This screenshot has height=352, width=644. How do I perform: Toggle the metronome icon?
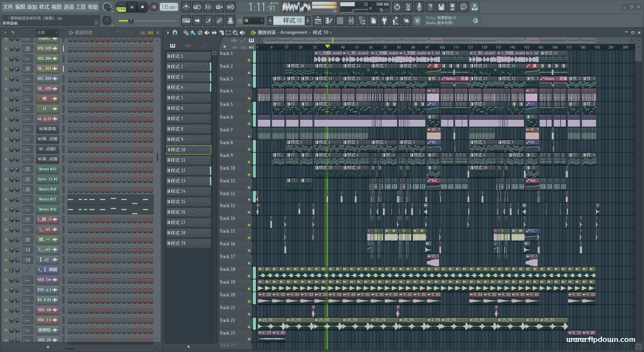click(186, 7)
